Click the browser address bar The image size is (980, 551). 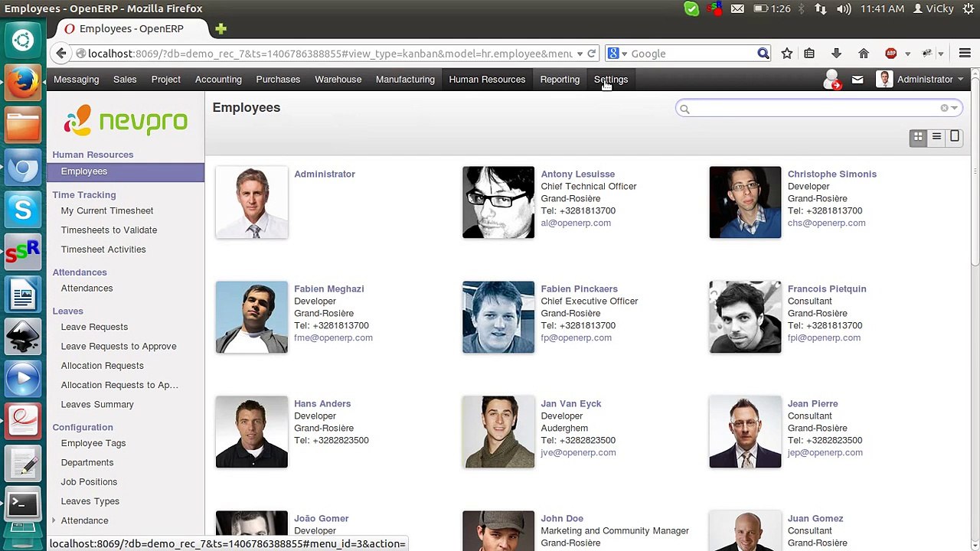(329, 54)
